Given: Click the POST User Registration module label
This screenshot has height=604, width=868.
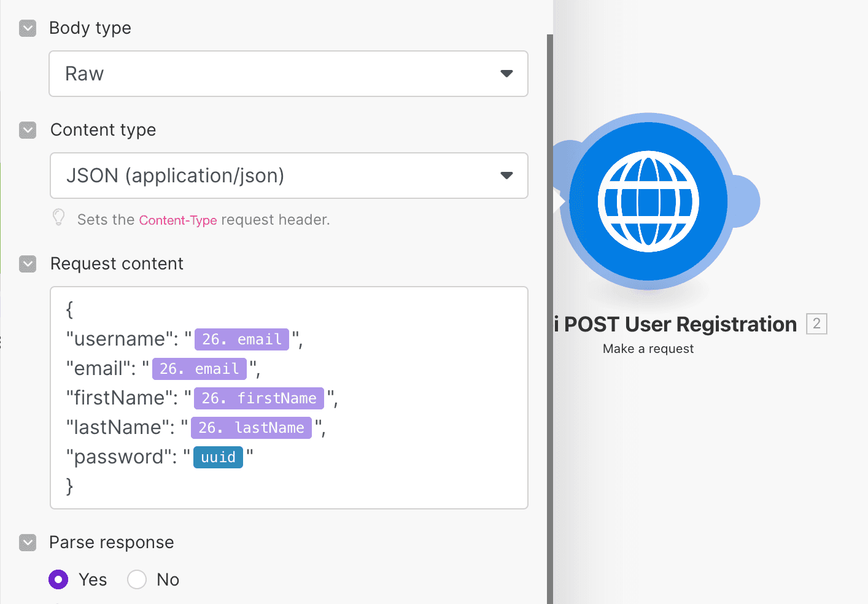Looking at the screenshot, I should coord(680,324).
